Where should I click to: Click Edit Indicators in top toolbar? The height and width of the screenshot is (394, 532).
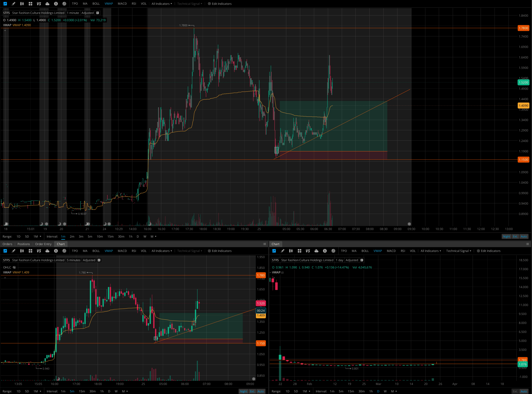(220, 4)
